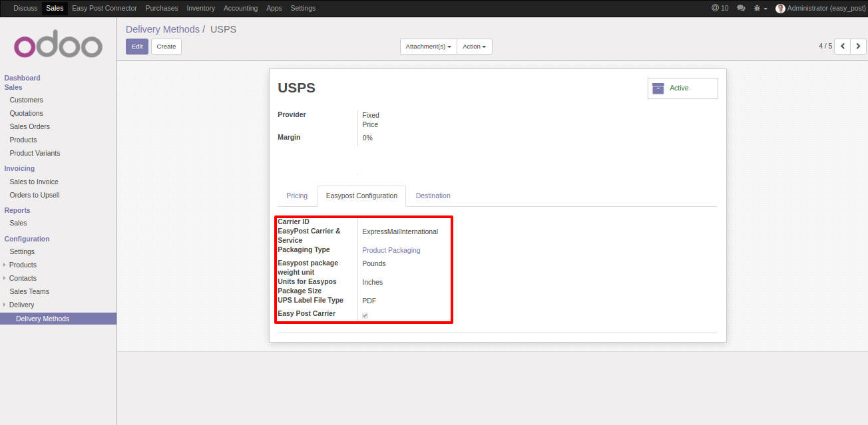
Task: Open the Accounting menu
Action: [241, 9]
